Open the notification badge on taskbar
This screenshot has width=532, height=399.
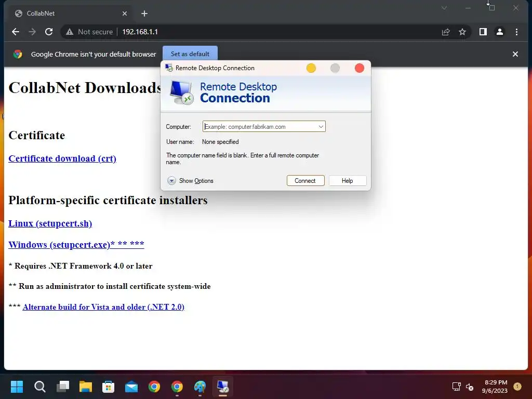(517, 386)
